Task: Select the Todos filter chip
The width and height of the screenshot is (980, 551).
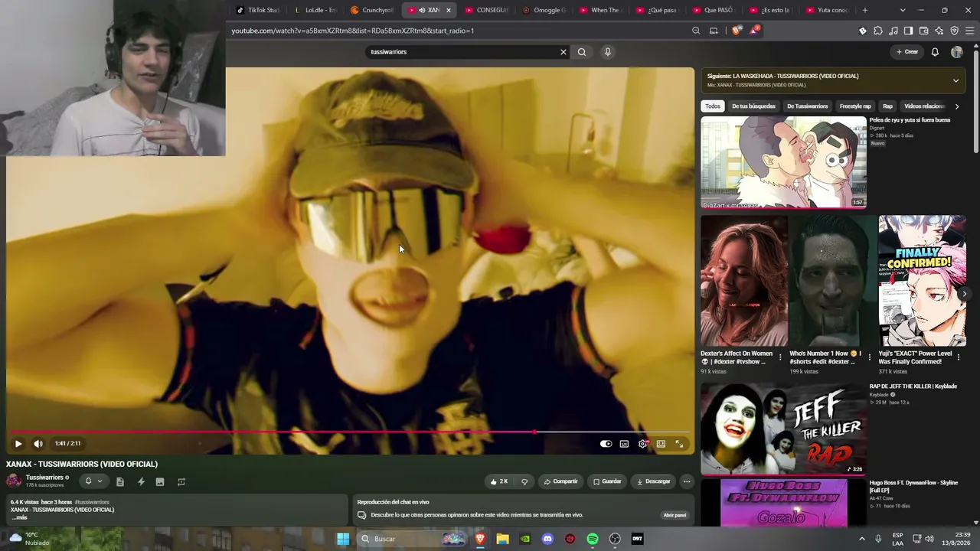Action: [713, 106]
